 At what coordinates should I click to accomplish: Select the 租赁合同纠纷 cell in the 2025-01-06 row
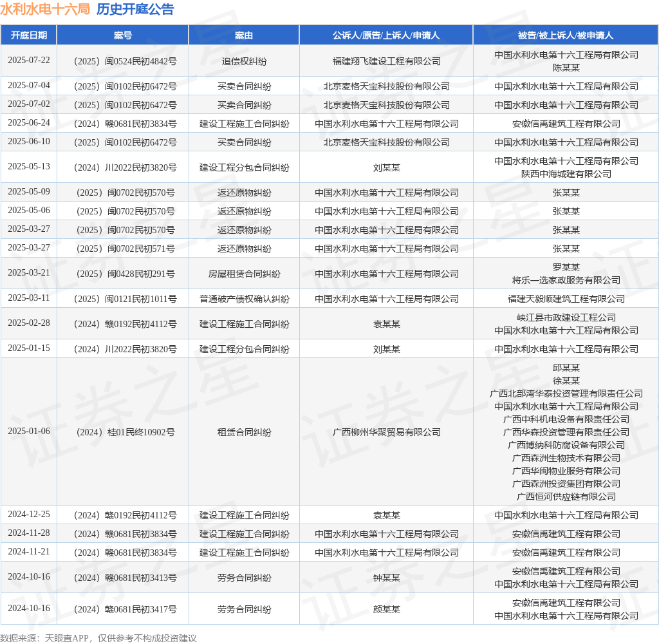tap(244, 432)
